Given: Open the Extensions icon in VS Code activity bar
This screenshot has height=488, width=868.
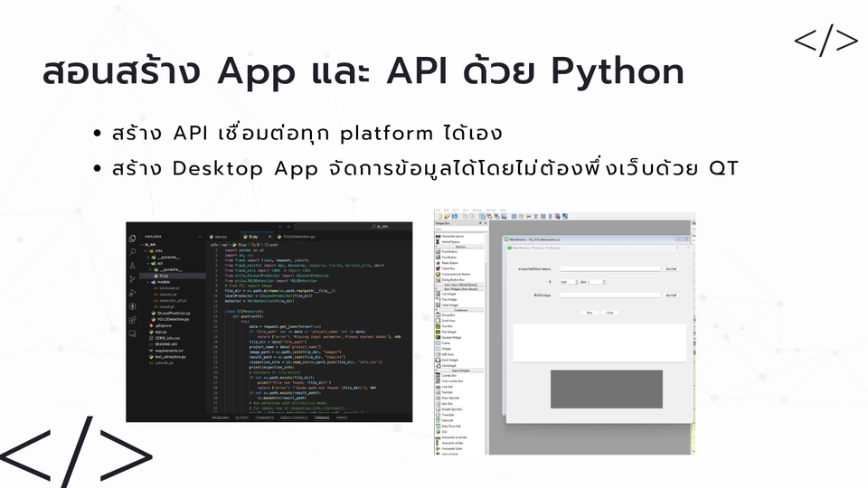Looking at the screenshot, I should tap(132, 320).
